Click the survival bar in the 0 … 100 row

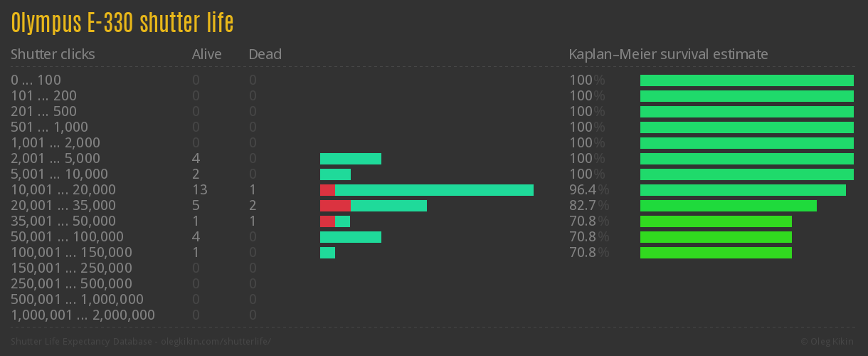[x=746, y=80]
